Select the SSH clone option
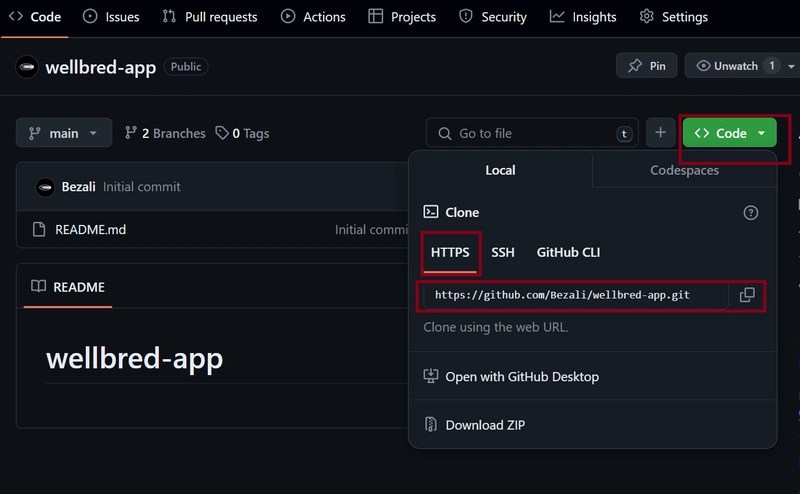Image resolution: width=800 pixels, height=494 pixels. point(503,252)
